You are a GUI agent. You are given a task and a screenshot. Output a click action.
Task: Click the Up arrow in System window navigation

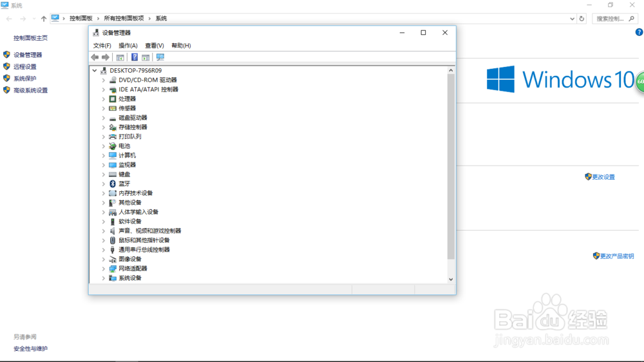44,19
